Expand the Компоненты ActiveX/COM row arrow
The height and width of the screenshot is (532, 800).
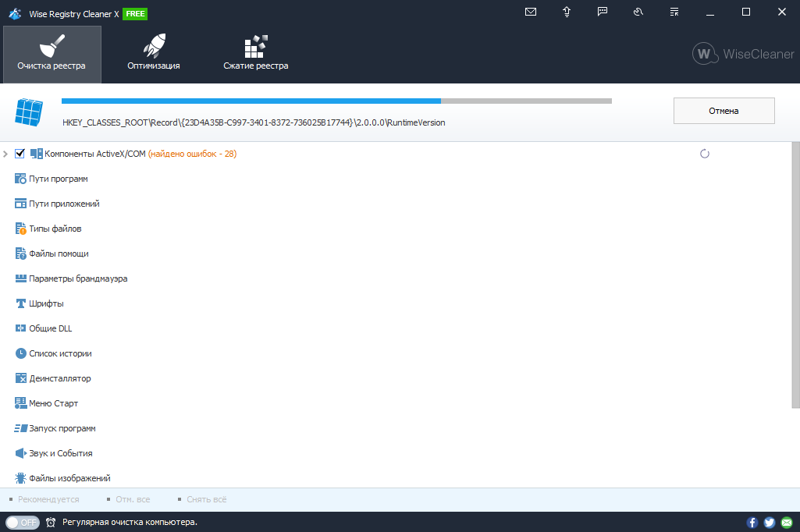click(5, 154)
